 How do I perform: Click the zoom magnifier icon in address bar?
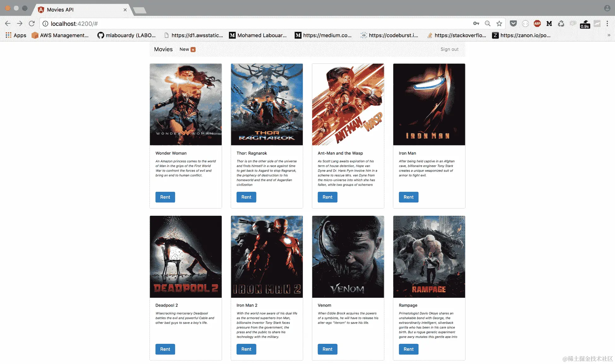(x=488, y=24)
